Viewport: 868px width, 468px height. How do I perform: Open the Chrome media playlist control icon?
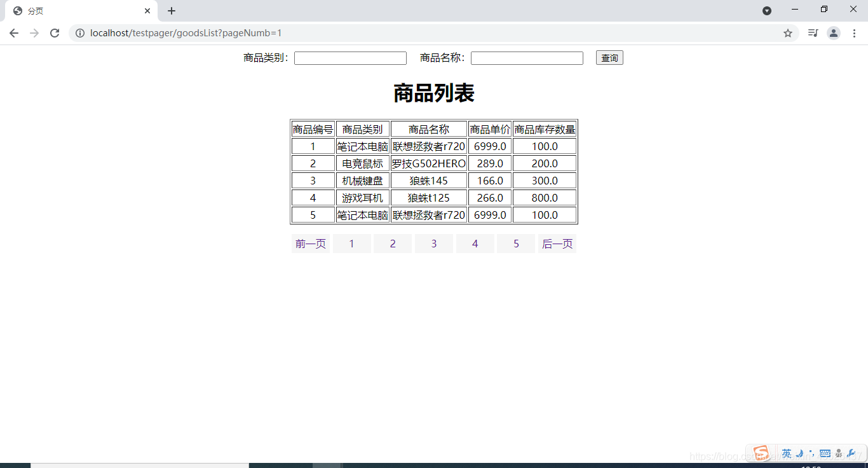pyautogui.click(x=813, y=33)
